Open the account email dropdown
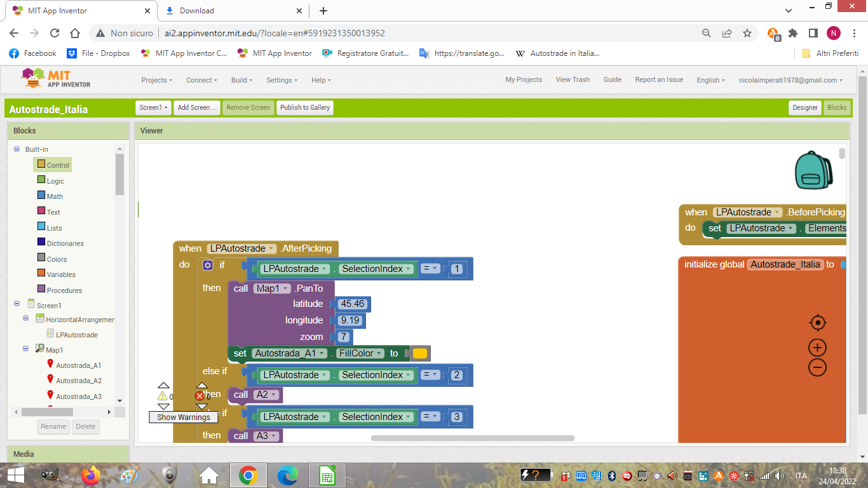The height and width of the screenshot is (488, 868). tap(790, 80)
